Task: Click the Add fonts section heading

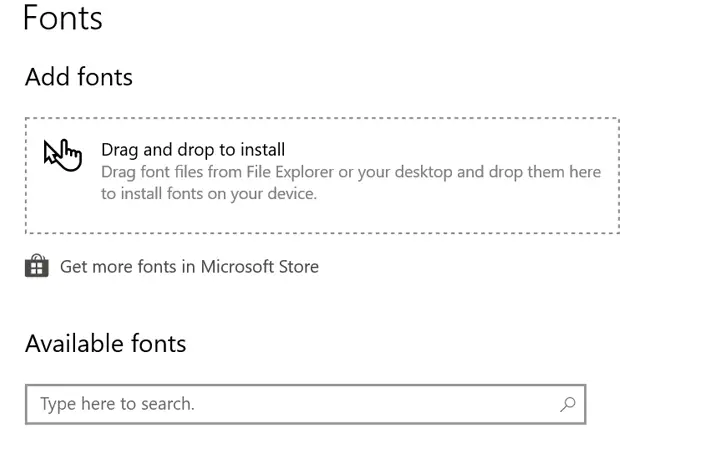Action: [x=79, y=77]
